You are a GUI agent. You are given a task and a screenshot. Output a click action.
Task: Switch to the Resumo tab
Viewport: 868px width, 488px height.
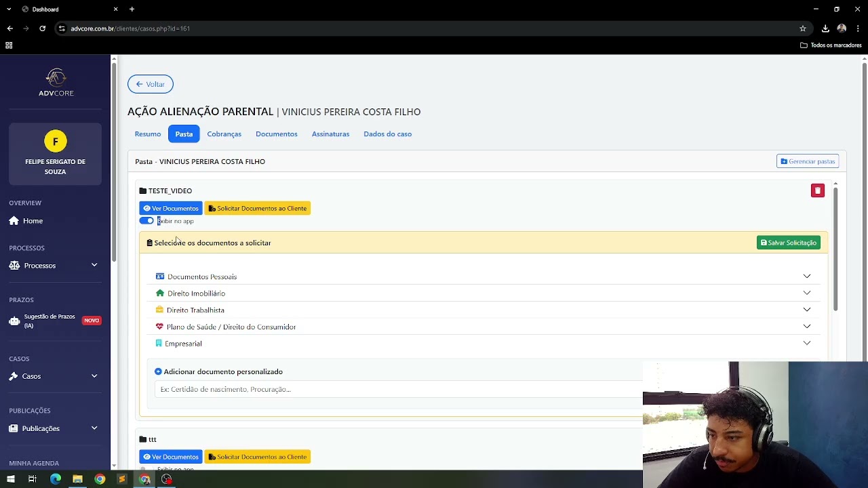pyautogui.click(x=148, y=134)
